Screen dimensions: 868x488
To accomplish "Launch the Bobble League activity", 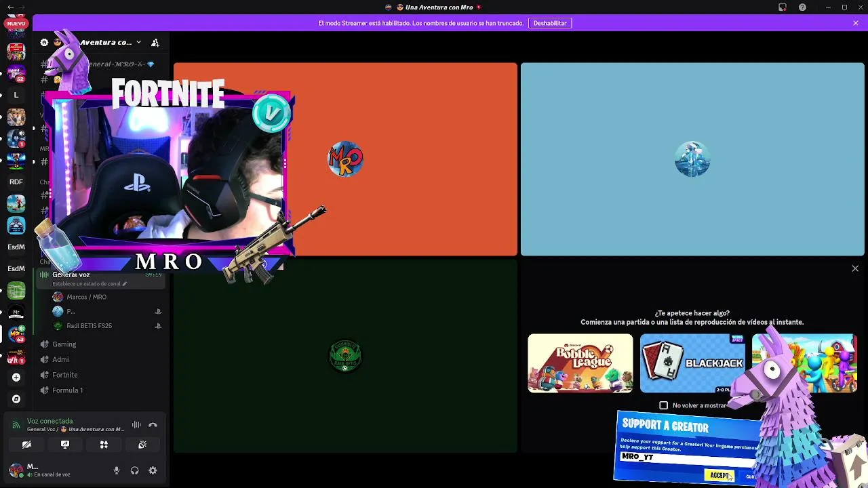I will pos(580,363).
